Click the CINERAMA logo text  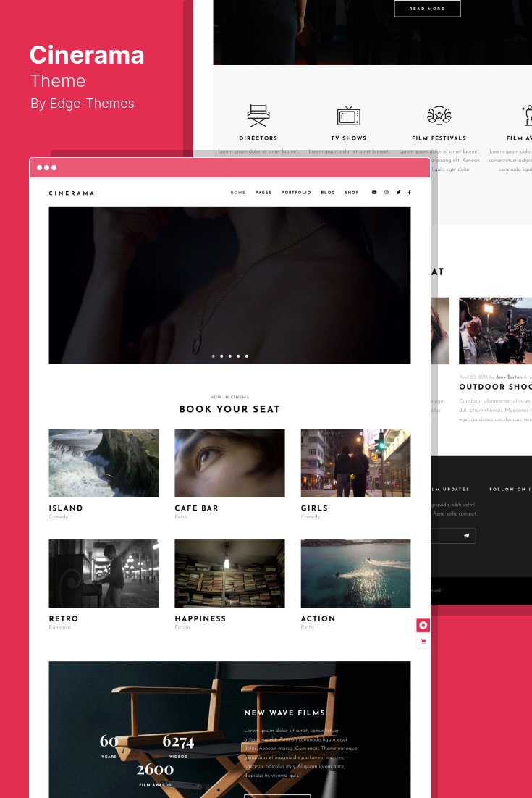tap(72, 193)
